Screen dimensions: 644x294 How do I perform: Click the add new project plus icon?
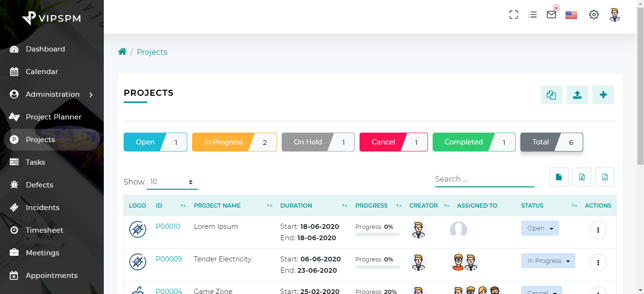tap(603, 95)
